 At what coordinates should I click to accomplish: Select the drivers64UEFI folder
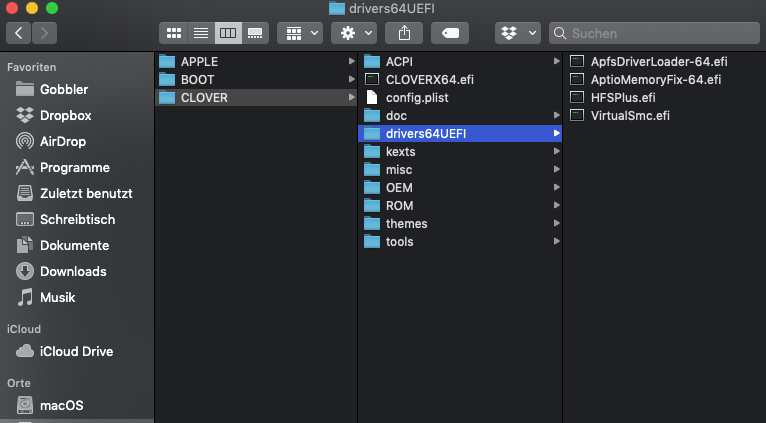(x=460, y=134)
